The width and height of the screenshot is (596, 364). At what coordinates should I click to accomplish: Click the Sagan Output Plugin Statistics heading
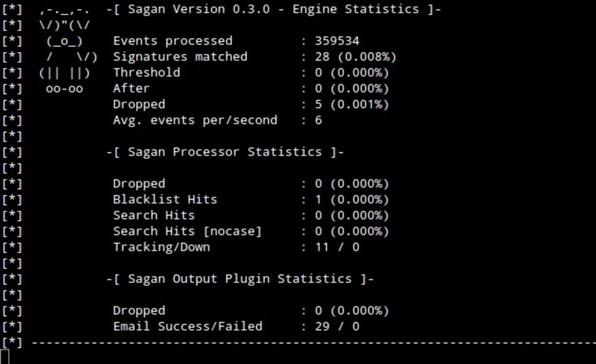[240, 279]
